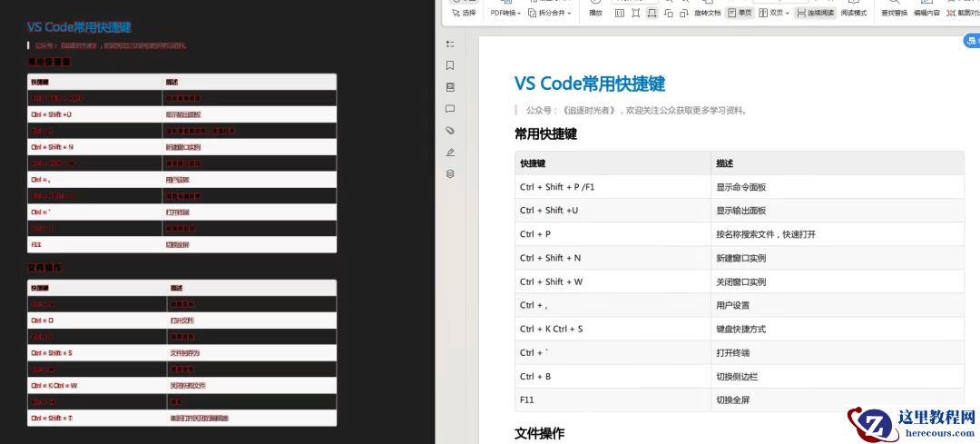980x444 pixels.
Task: Click Ctrl + Shift + S row in the dark document
Action: [x=181, y=352]
